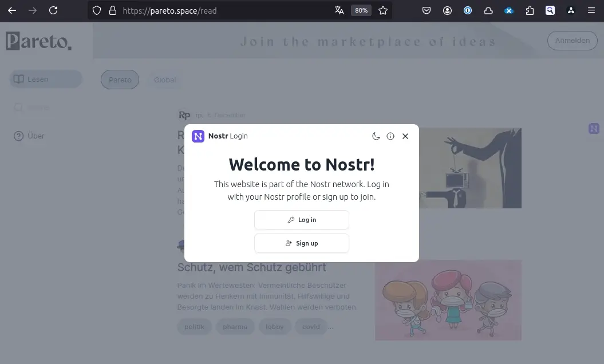Open the extensions puzzle piece menu
This screenshot has height=364, width=604.
pyautogui.click(x=530, y=10)
